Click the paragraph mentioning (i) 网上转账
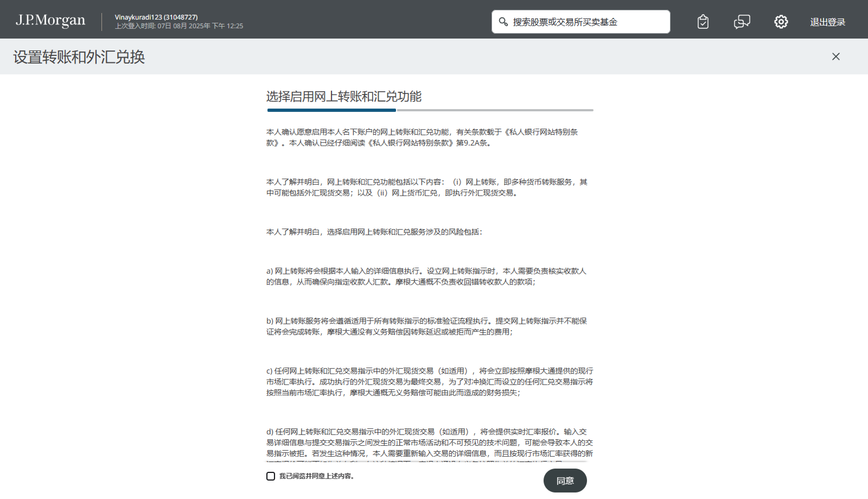The image size is (868, 499). pyautogui.click(x=427, y=188)
